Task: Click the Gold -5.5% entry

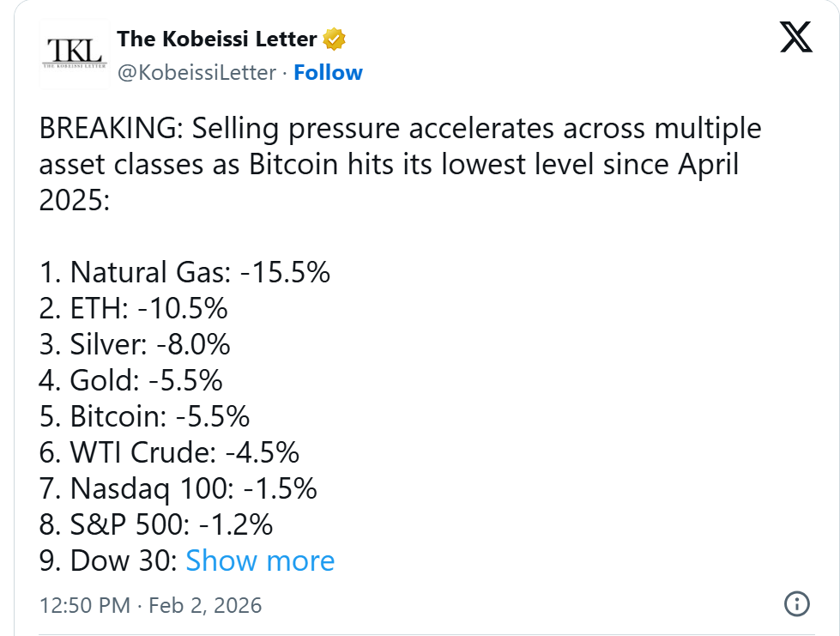Action: point(131,380)
